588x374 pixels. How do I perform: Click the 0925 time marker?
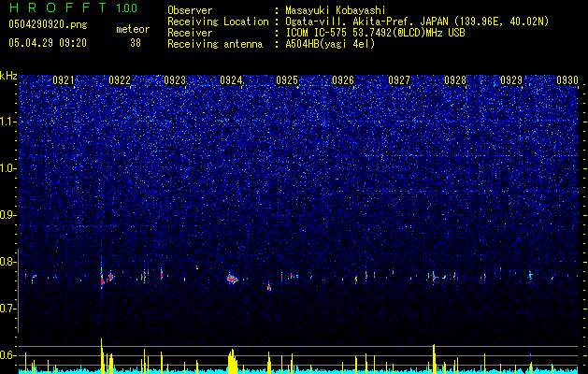point(287,80)
